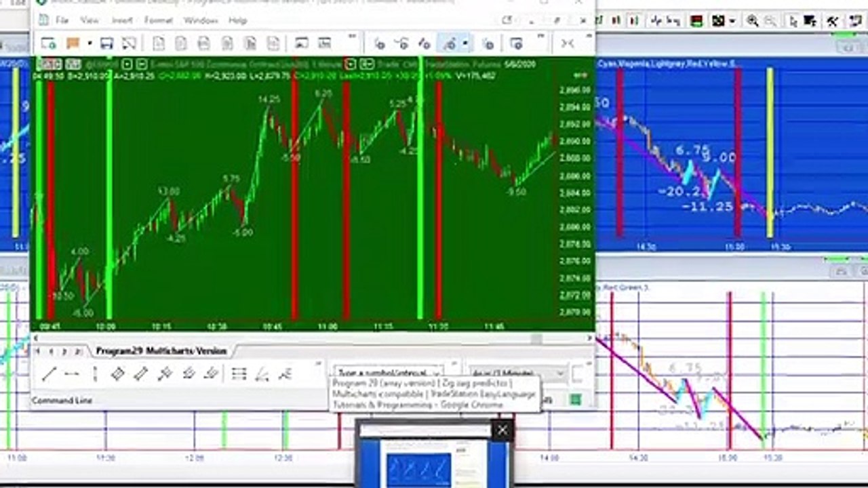Select the diagonal trend line drawing tool
This screenshot has height=488, width=868.
(x=49, y=373)
